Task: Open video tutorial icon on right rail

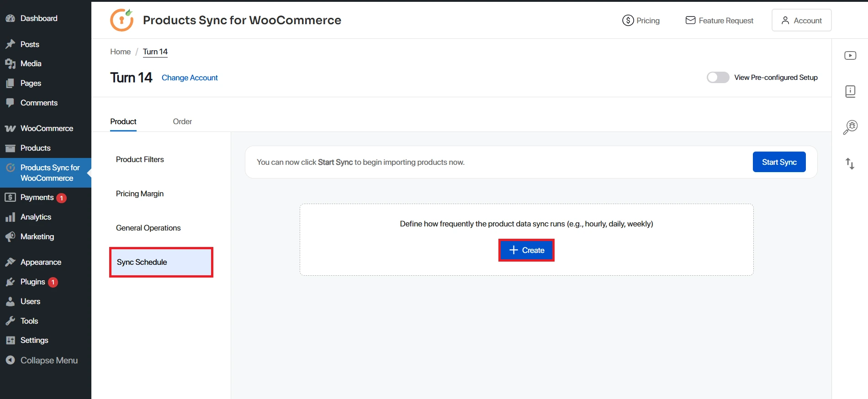Action: tap(850, 56)
